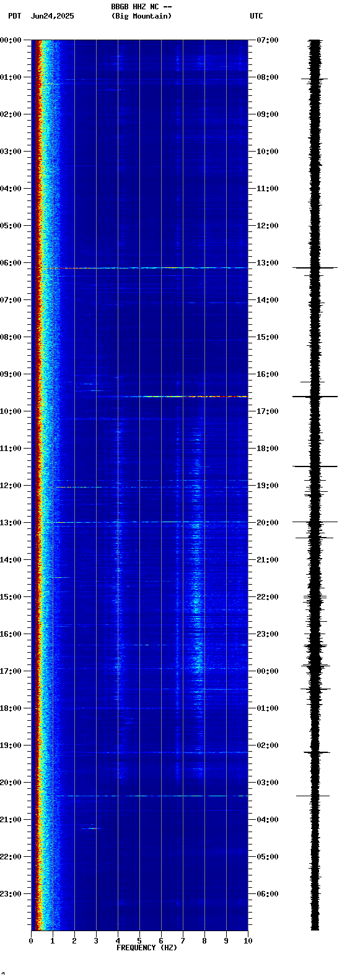Click the red low-frequency band at 03:00 PDT
The width and height of the screenshot is (342, 980).
pyautogui.click(x=38, y=151)
